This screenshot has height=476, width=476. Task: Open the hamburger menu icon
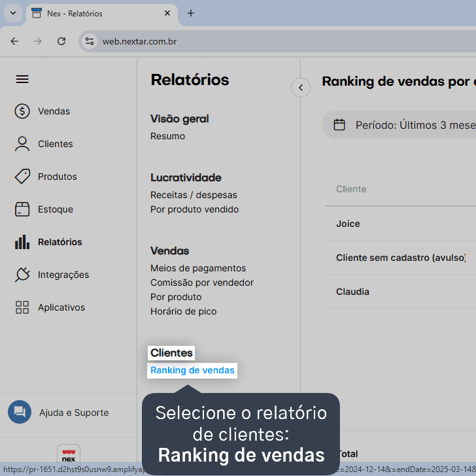click(22, 80)
